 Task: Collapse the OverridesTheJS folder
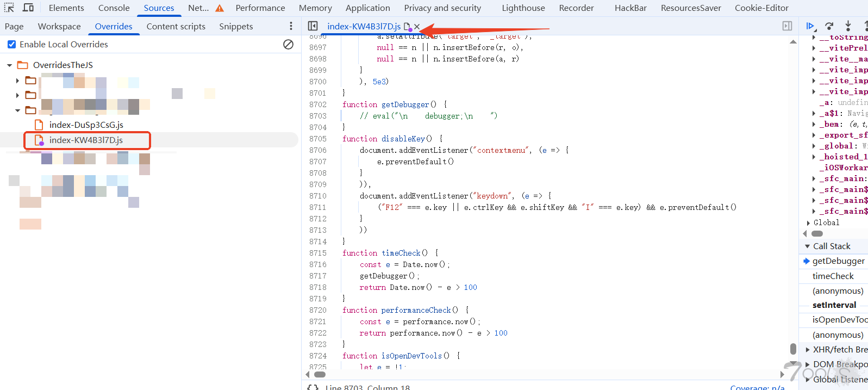[x=9, y=65]
